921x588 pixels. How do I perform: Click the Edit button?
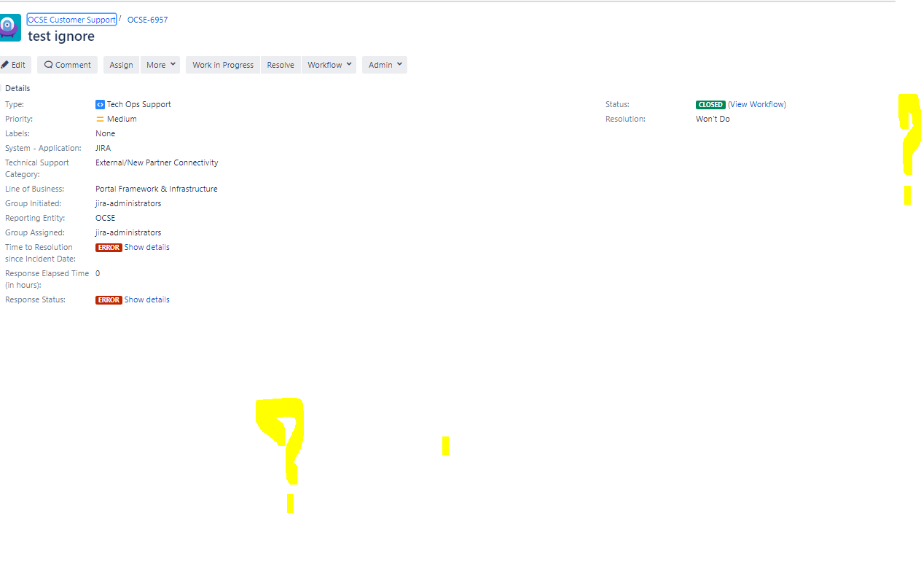(14, 65)
